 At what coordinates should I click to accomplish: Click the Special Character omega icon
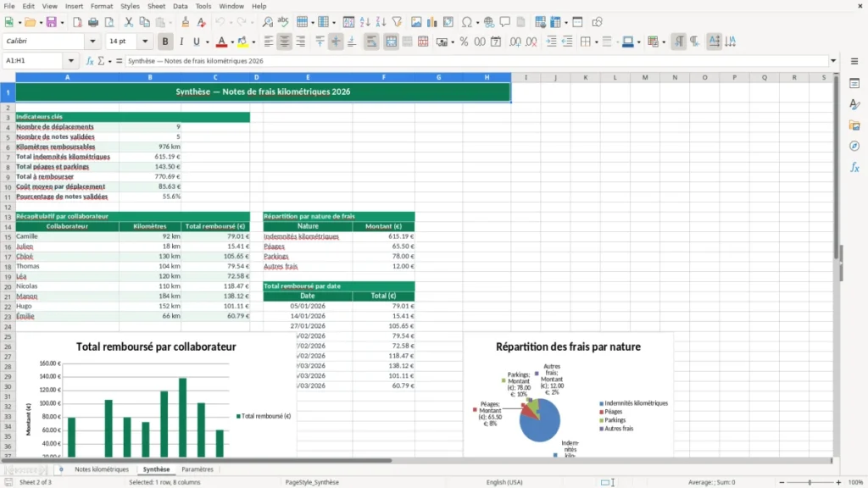tap(467, 22)
